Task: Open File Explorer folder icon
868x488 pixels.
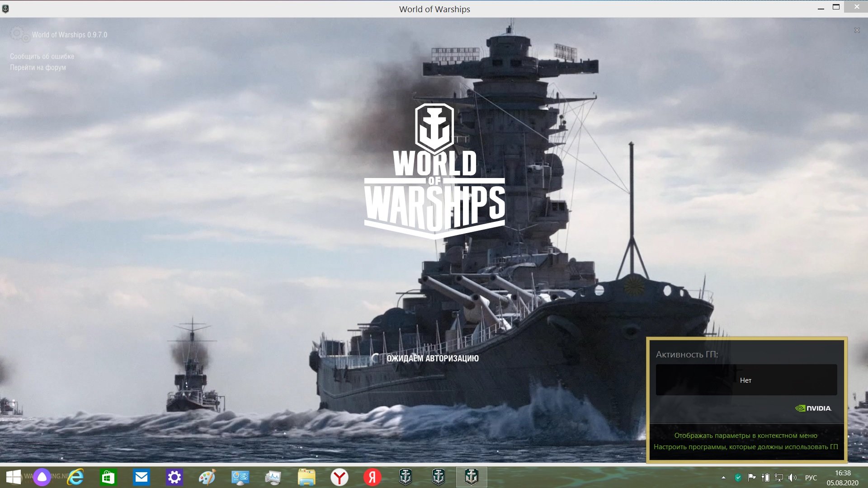Action: (307, 477)
